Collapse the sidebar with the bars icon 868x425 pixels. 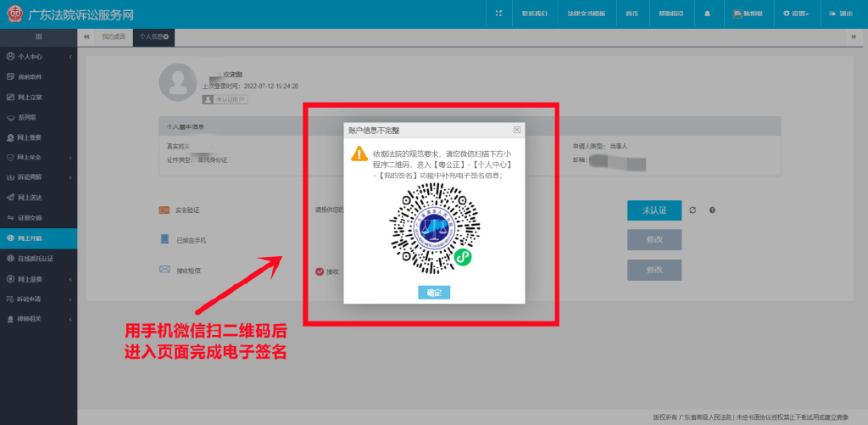(x=39, y=36)
